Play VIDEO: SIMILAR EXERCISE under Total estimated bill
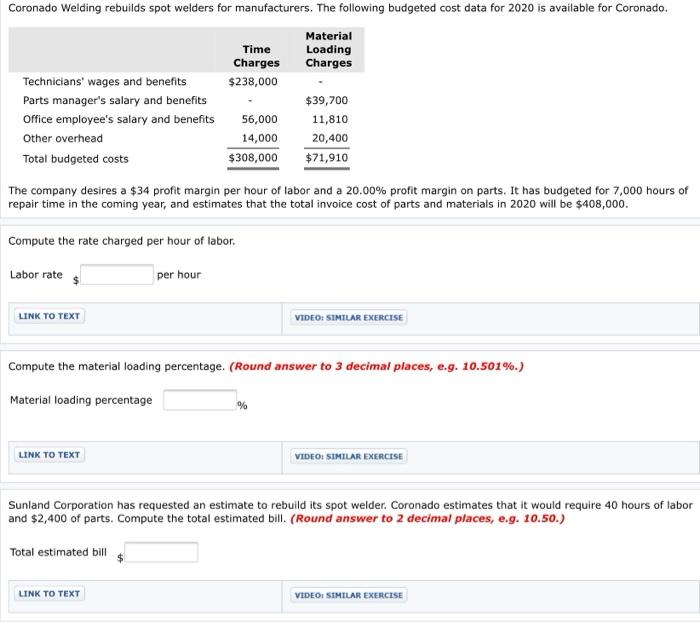This screenshot has width=700, height=622. click(349, 595)
